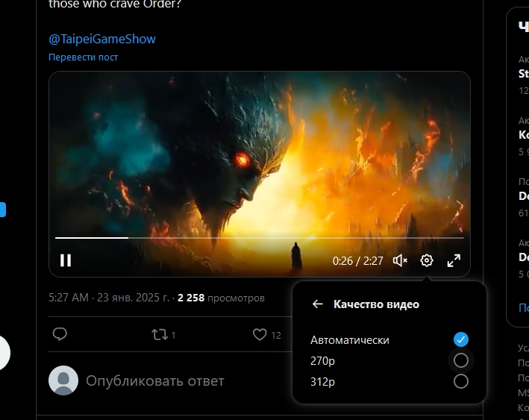Image resolution: width=529 pixels, height=420 pixels.
Task: Open video settings gear icon
Action: point(427,260)
